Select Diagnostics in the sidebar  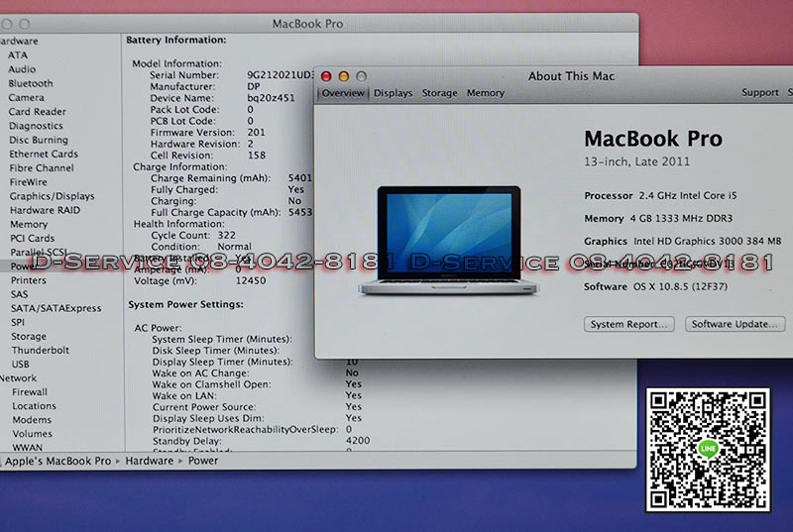click(36, 126)
